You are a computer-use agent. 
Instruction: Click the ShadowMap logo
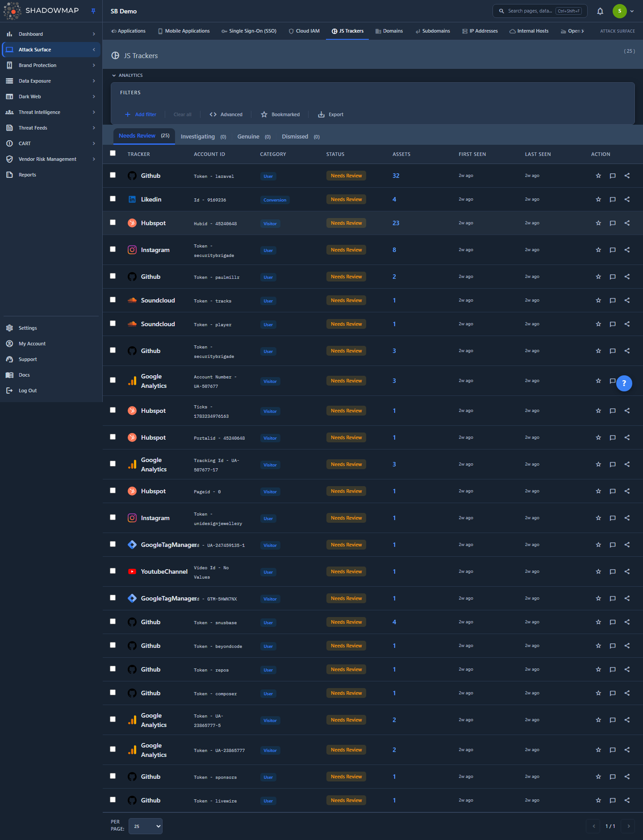click(41, 11)
